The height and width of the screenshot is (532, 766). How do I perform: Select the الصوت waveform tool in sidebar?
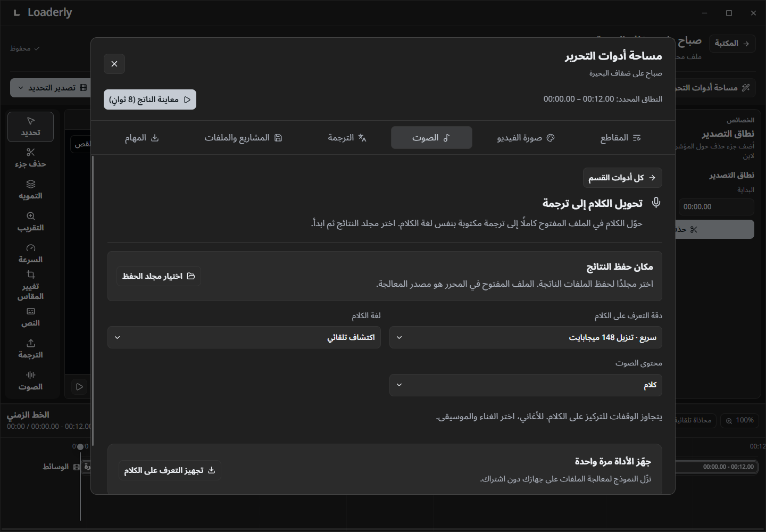[30, 381]
